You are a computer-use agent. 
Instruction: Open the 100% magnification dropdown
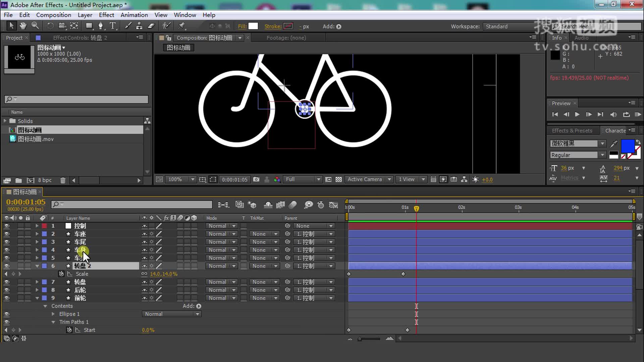click(x=181, y=179)
